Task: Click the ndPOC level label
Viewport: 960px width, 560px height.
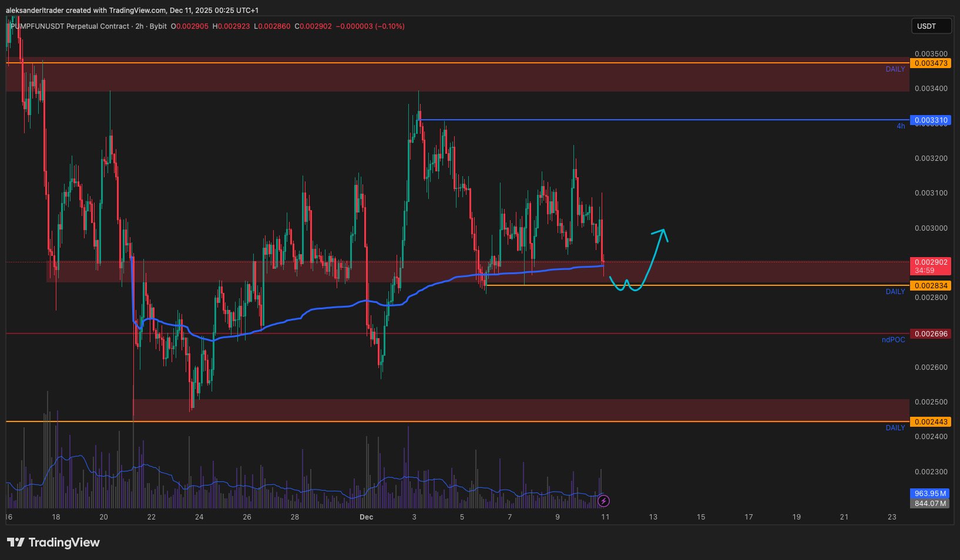Action: (894, 340)
